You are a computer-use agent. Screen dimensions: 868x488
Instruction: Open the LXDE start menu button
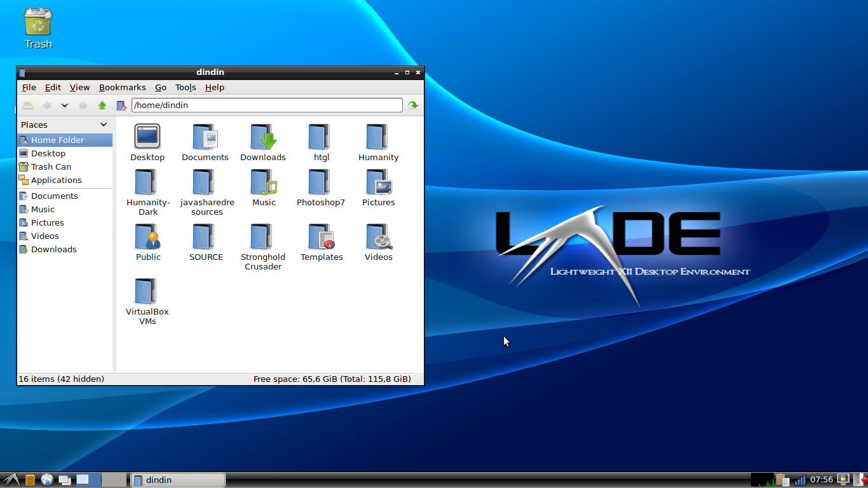coord(11,480)
